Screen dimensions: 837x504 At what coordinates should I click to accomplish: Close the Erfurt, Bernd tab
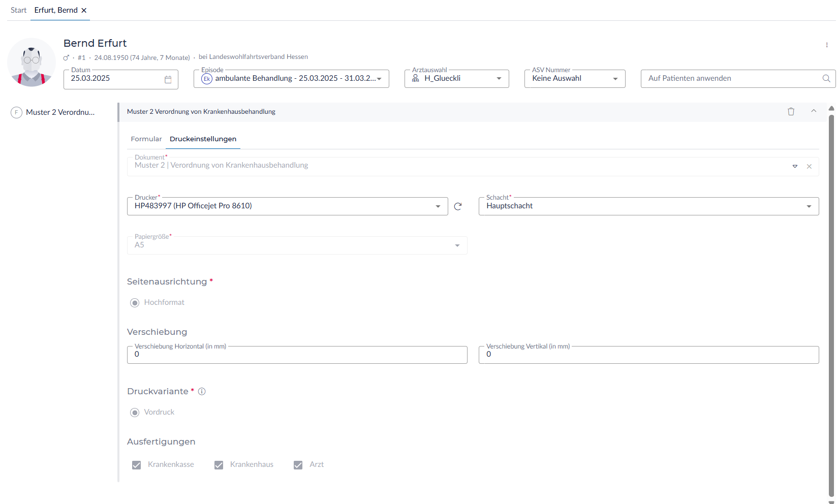tap(84, 11)
